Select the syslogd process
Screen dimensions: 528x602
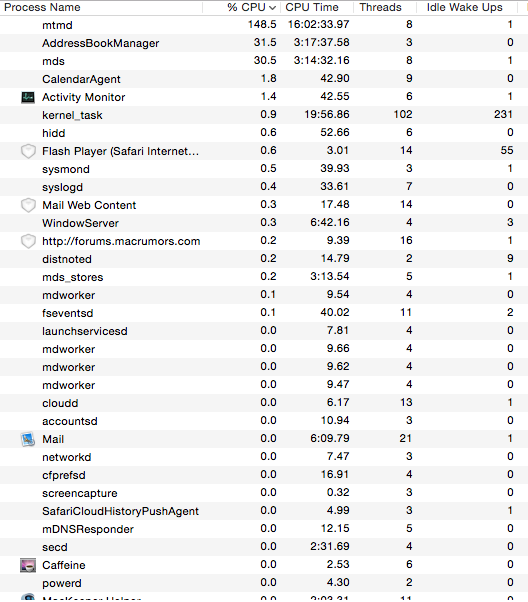62,187
